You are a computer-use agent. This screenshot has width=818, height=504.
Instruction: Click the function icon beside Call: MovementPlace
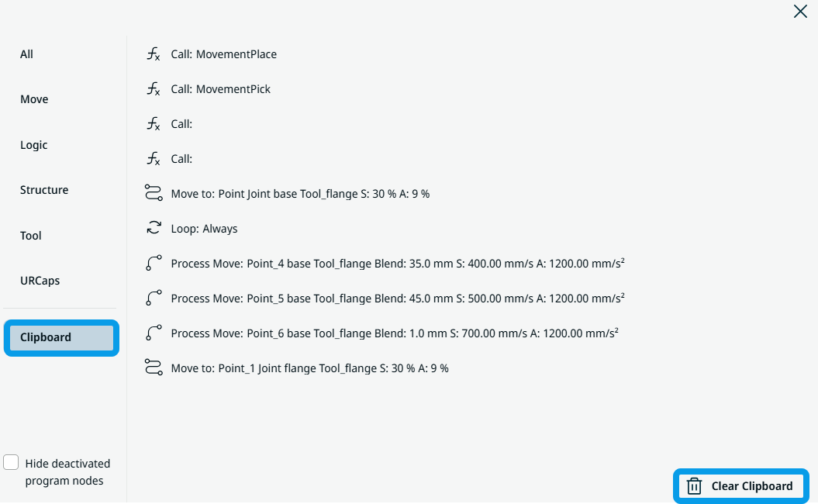pyautogui.click(x=154, y=54)
